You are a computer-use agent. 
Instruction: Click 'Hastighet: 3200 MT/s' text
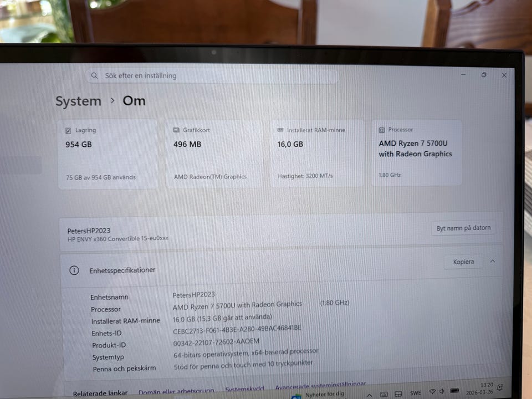(305, 176)
